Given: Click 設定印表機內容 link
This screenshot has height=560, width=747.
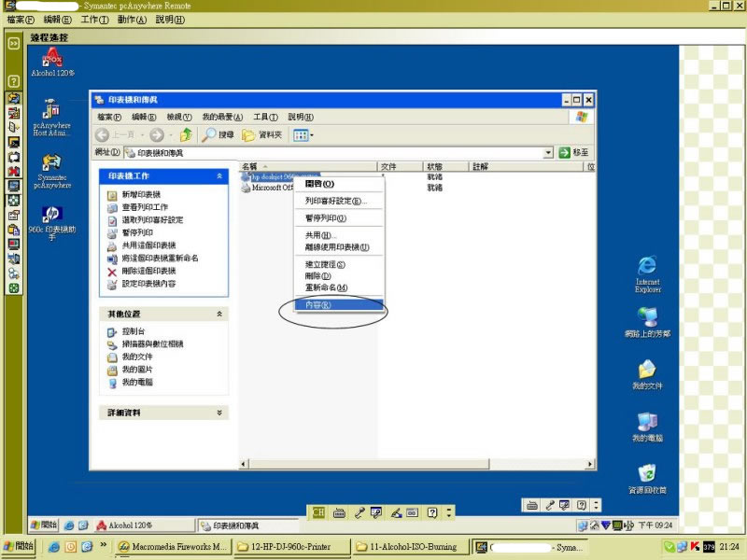Looking at the screenshot, I should pos(148,284).
